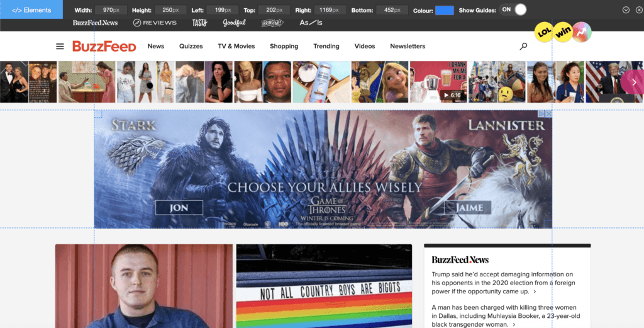644x328 pixels.
Task: Open the BuzzFeed News logo link
Action: tap(95, 23)
